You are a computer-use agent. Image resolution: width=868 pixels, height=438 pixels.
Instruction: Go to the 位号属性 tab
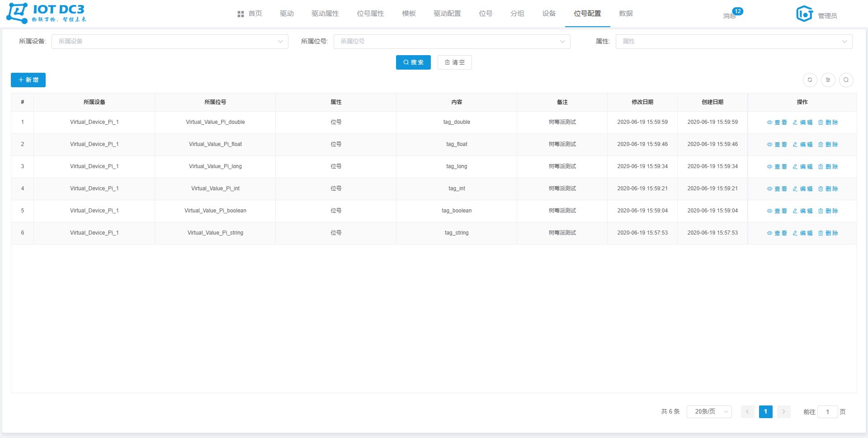(370, 14)
